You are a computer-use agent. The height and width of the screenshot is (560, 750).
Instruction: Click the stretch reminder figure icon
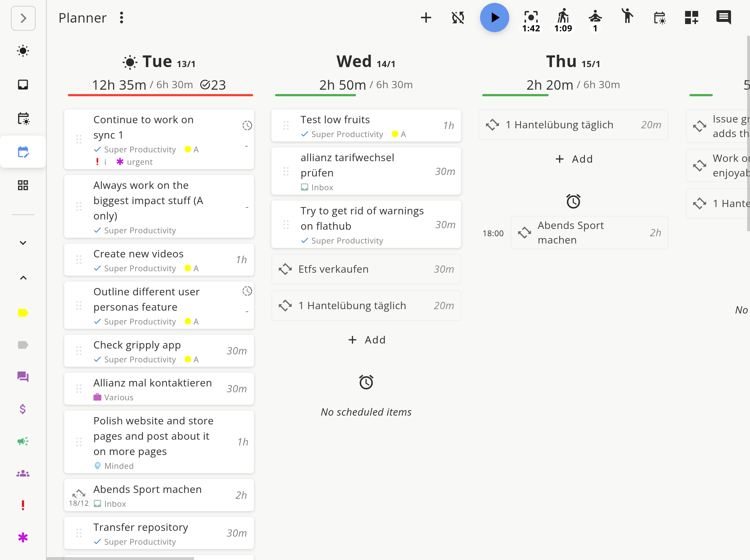(x=627, y=17)
